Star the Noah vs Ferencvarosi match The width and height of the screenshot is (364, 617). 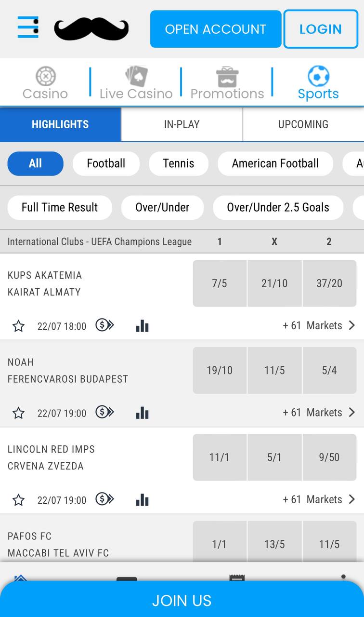(x=18, y=413)
